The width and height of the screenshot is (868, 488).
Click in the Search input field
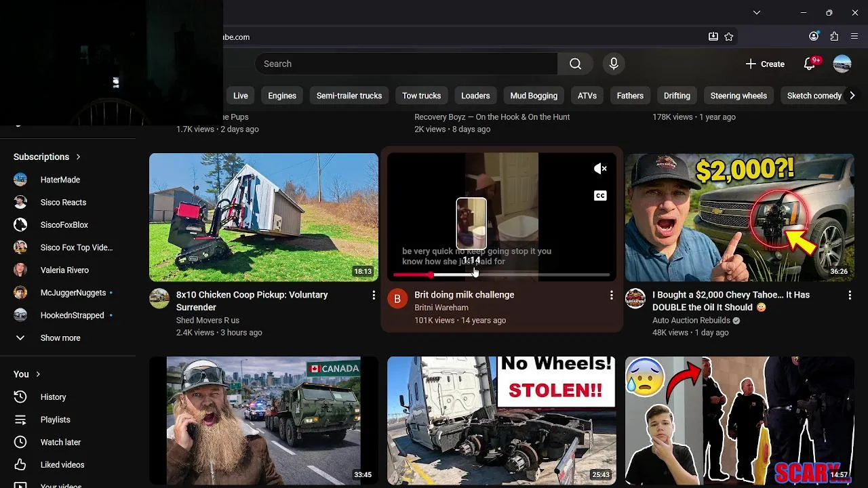pyautogui.click(x=406, y=64)
